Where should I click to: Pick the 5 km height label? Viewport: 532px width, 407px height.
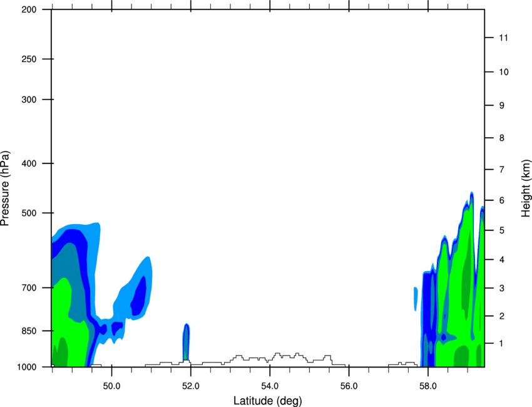pyautogui.click(x=502, y=230)
